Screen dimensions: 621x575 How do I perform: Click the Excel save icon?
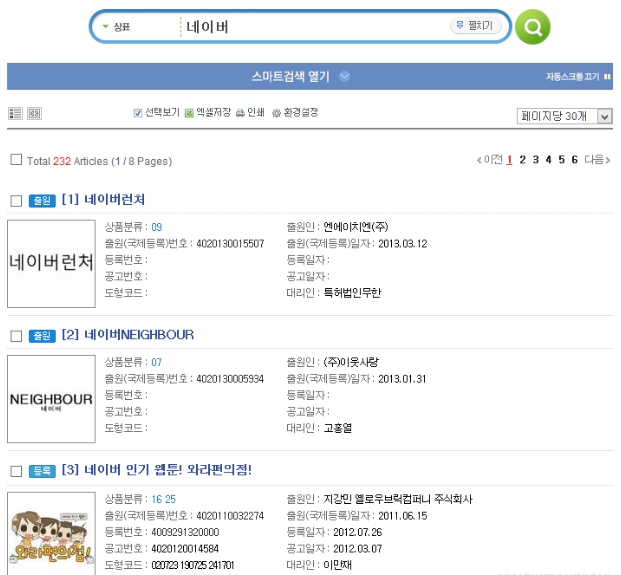click(189, 113)
